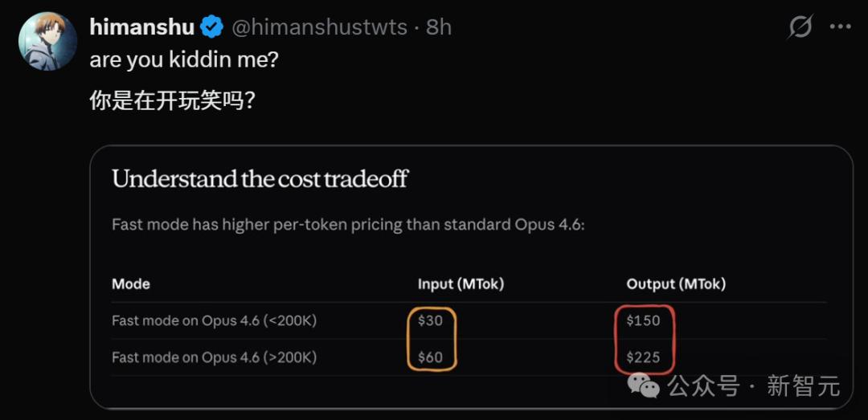
Task: Open the @himanshustwts handle link
Action: coord(319,27)
